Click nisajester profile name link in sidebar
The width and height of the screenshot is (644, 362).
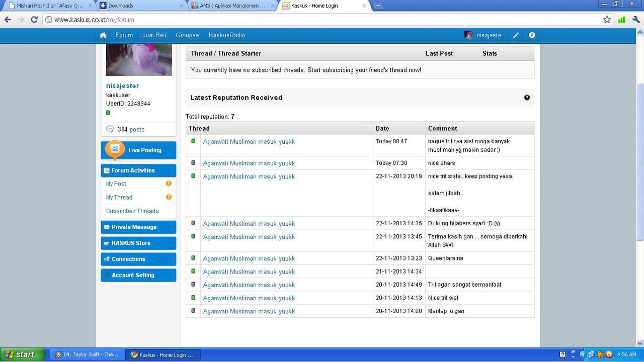[x=122, y=86]
